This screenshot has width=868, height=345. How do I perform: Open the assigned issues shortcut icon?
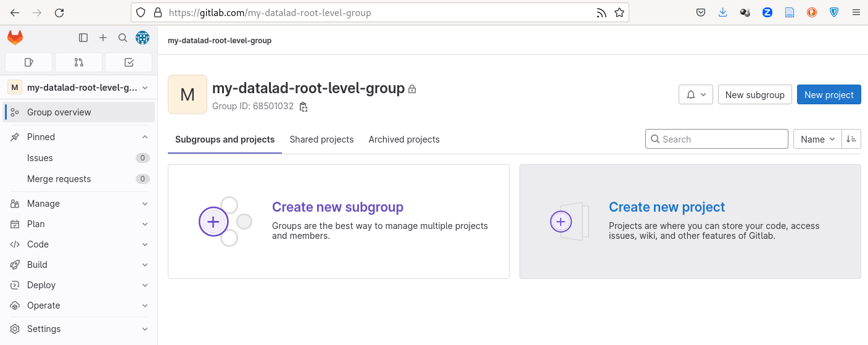click(x=28, y=62)
